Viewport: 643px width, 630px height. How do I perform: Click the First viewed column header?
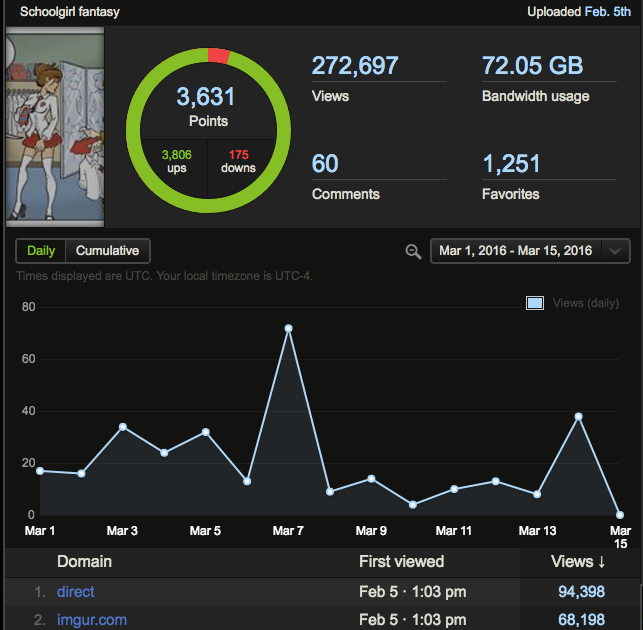[x=401, y=561]
